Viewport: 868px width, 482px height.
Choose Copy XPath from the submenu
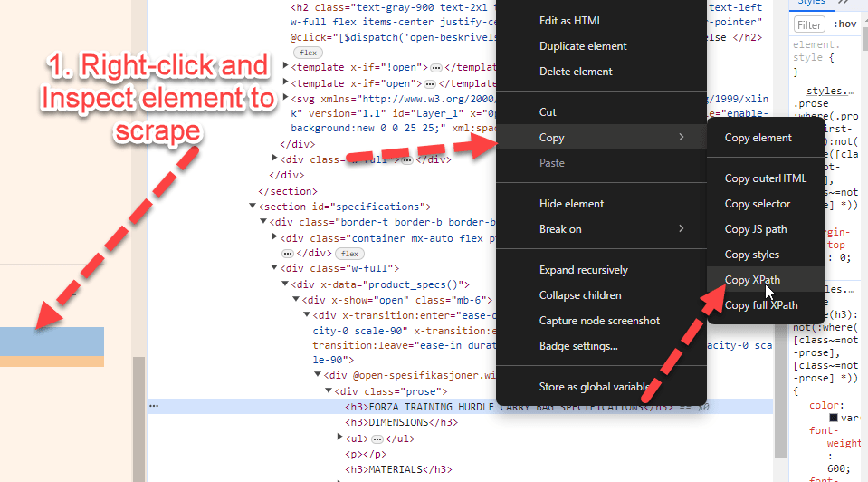tap(752, 280)
